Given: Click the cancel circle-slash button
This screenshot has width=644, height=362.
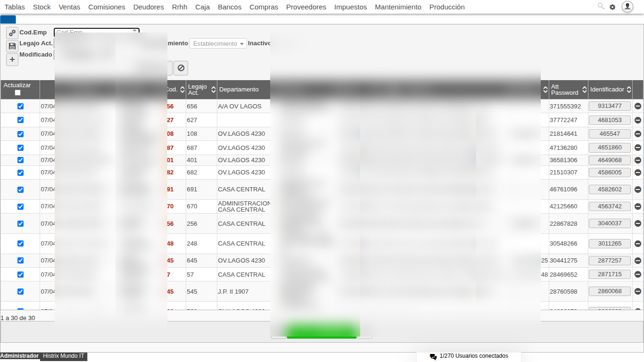Looking at the screenshot, I should click(x=181, y=68).
